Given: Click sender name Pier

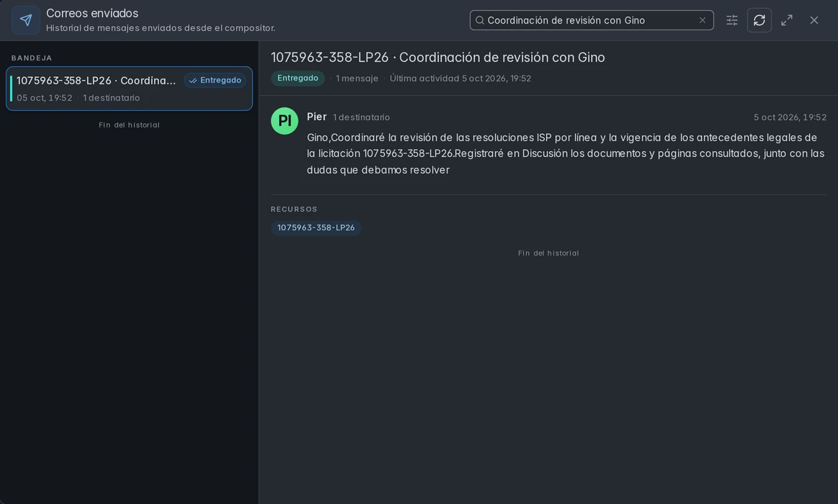Looking at the screenshot, I should tap(316, 117).
